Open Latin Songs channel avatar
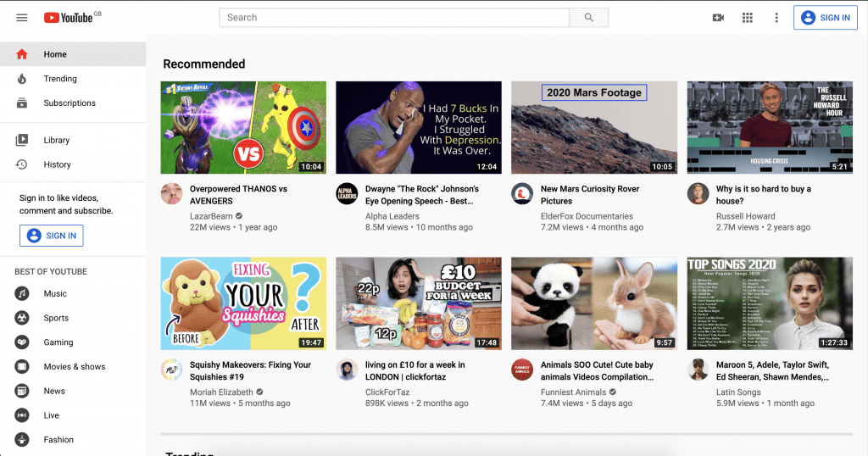Image resolution: width=868 pixels, height=456 pixels. click(698, 370)
